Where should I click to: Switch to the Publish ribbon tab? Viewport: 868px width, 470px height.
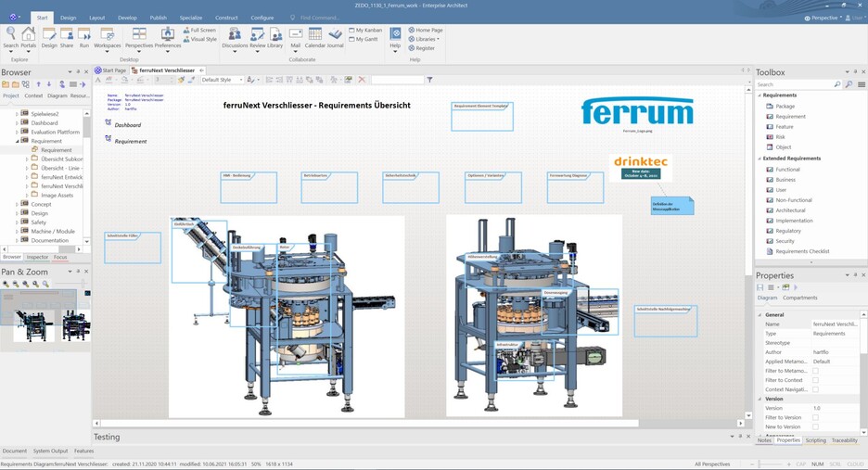pyautogui.click(x=158, y=18)
